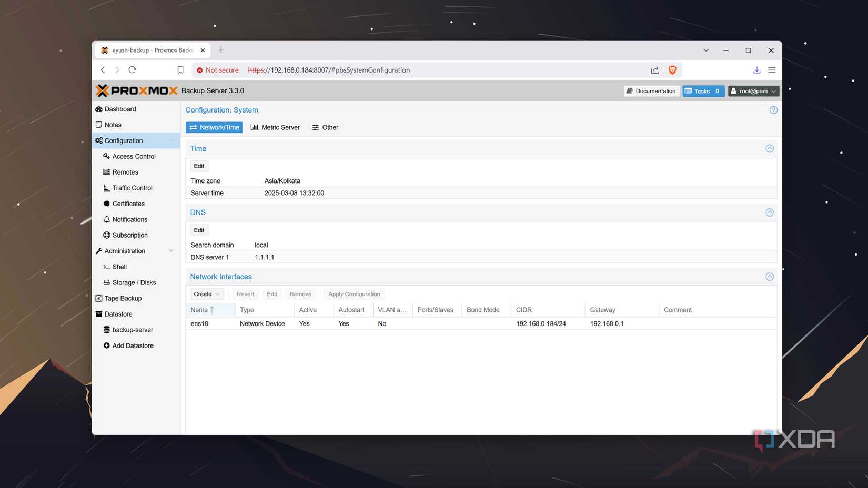Open the browser hamburger menu

point(772,70)
